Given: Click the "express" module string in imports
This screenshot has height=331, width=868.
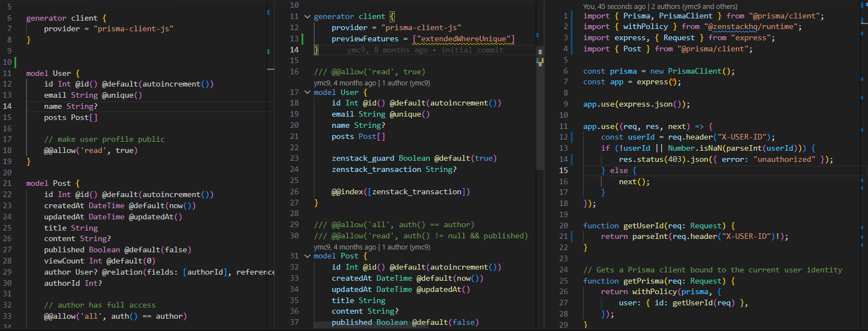Looking at the screenshot, I should click(751, 37).
